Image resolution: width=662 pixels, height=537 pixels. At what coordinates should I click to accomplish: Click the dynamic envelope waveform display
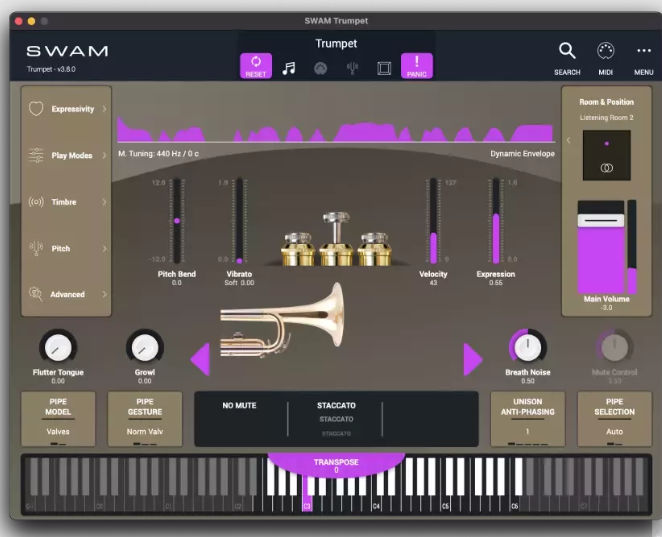point(336,130)
